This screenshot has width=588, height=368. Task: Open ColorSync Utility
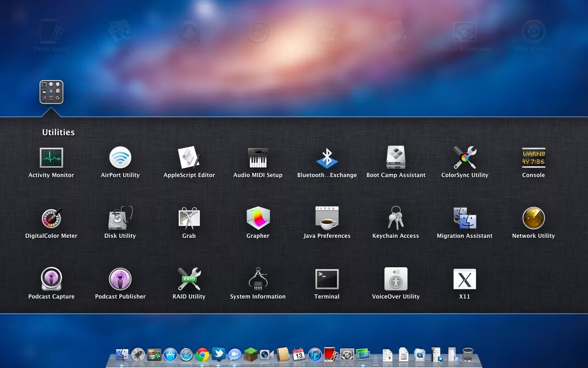click(464, 158)
